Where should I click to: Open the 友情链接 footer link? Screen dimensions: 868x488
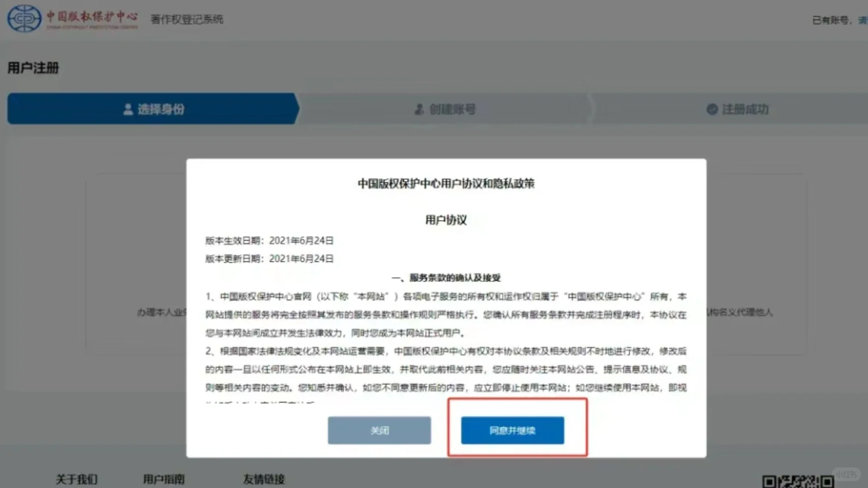coord(264,479)
